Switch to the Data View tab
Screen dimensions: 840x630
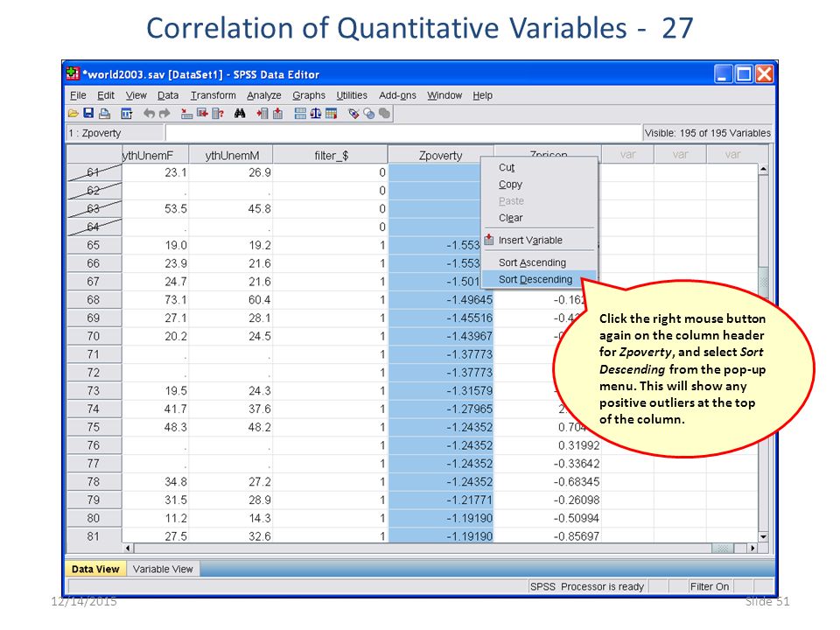pyautogui.click(x=95, y=569)
